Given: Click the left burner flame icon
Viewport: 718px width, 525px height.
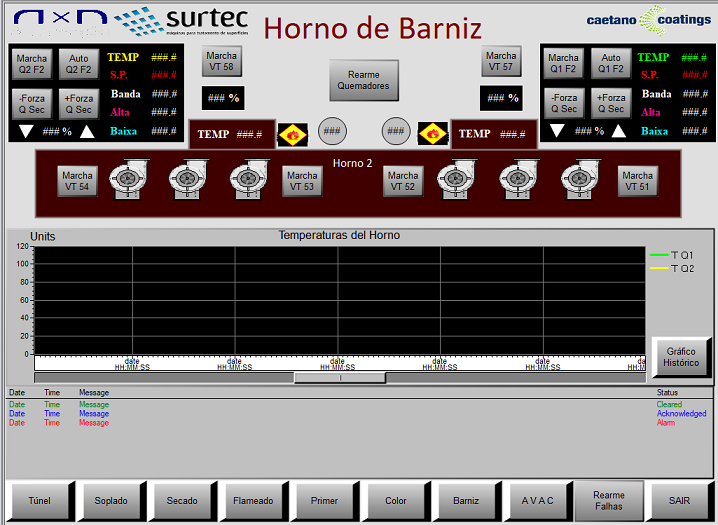Looking at the screenshot, I should click(x=292, y=133).
